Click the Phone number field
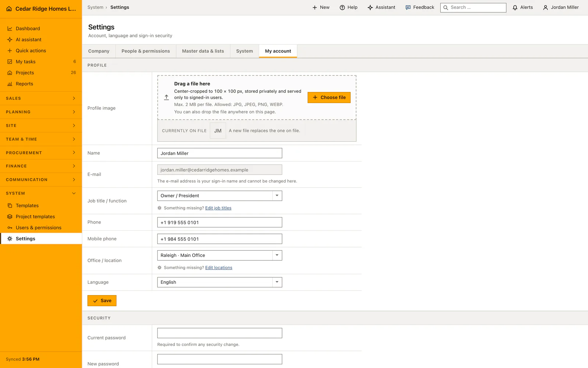 click(219, 222)
